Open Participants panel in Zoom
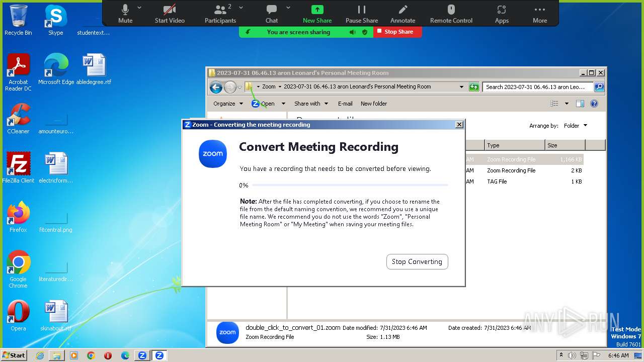Image resolution: width=644 pixels, height=362 pixels. pyautogui.click(x=220, y=14)
